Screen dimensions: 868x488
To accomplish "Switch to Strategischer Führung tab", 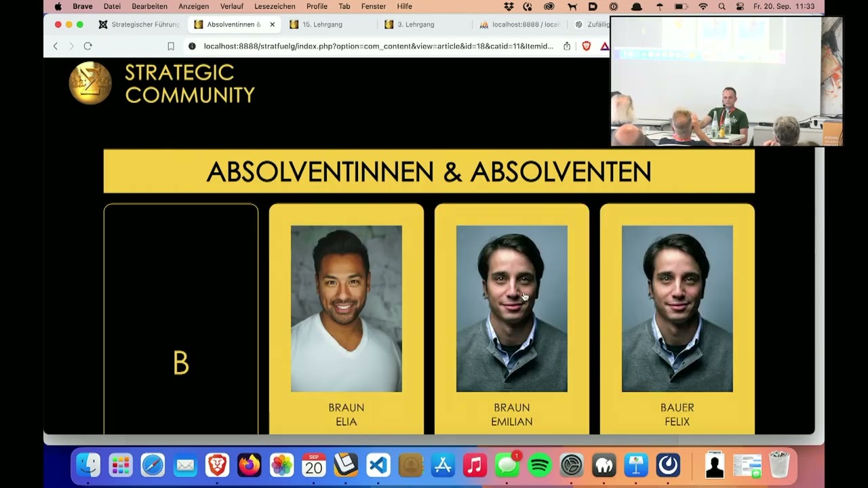I will point(139,24).
